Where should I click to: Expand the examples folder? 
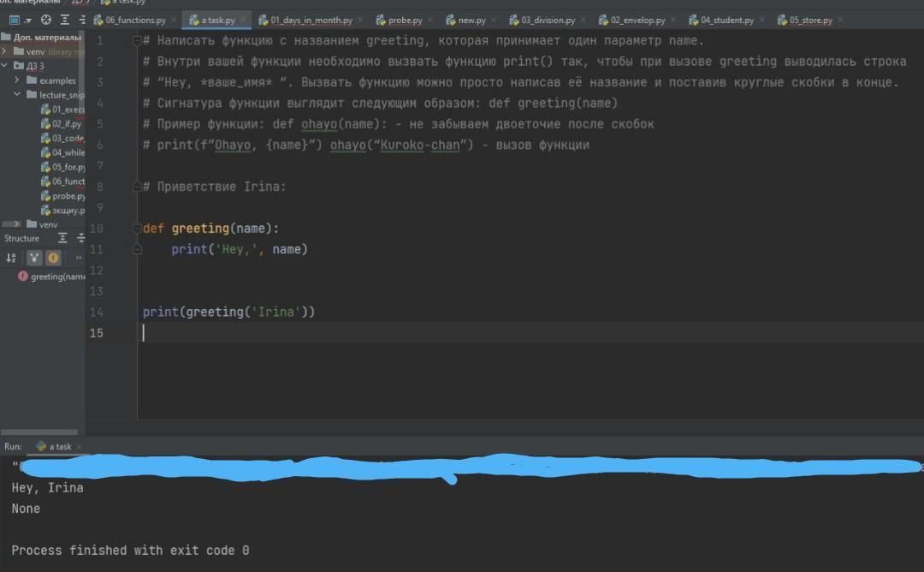16,80
